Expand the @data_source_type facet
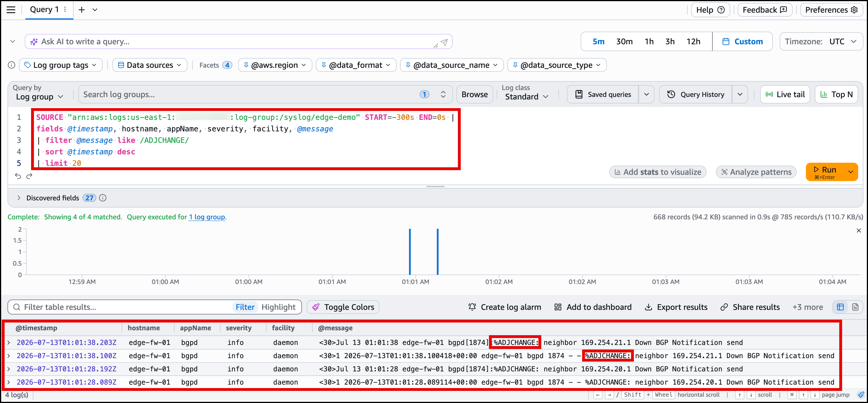 pyautogui.click(x=557, y=65)
